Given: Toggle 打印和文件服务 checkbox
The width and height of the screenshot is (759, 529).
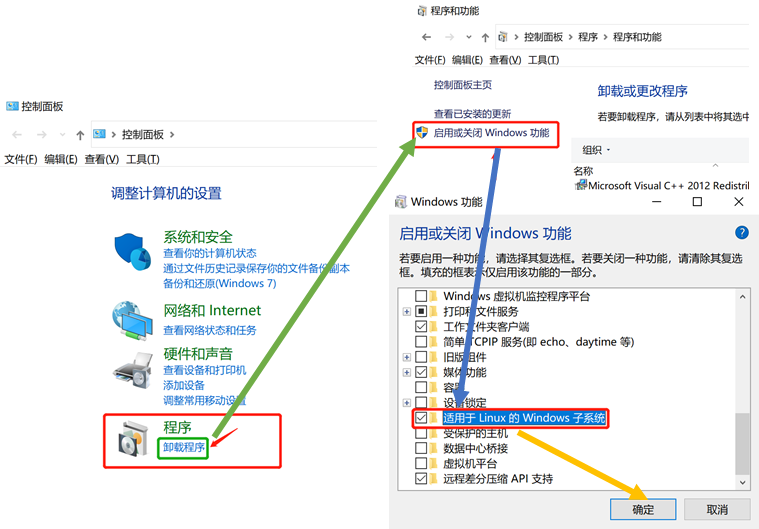Looking at the screenshot, I should pos(421,311).
